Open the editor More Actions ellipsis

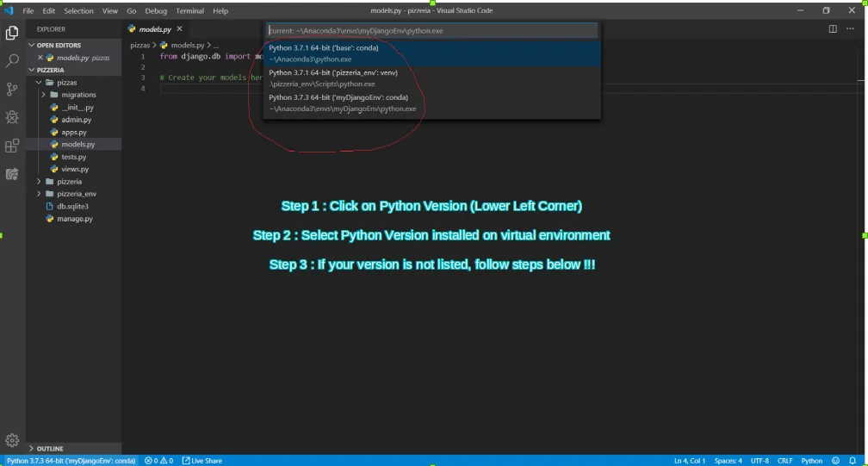[x=850, y=28]
